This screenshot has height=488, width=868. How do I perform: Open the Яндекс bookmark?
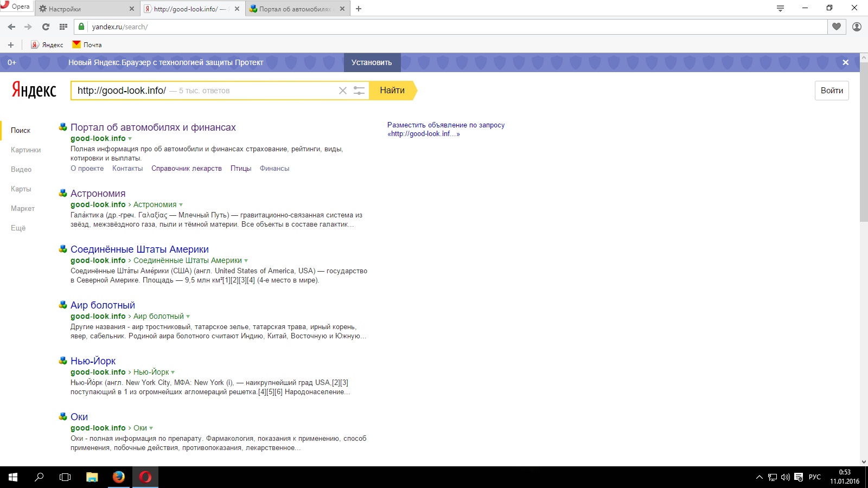[47, 45]
